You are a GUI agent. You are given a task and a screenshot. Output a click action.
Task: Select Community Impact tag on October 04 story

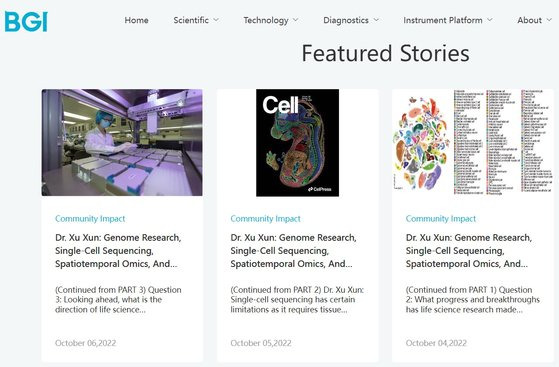(441, 219)
